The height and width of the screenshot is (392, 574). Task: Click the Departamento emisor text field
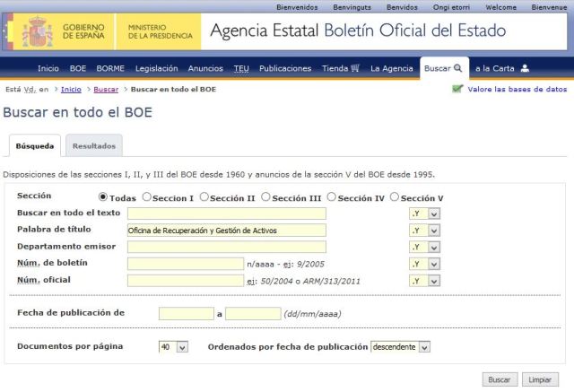point(226,247)
